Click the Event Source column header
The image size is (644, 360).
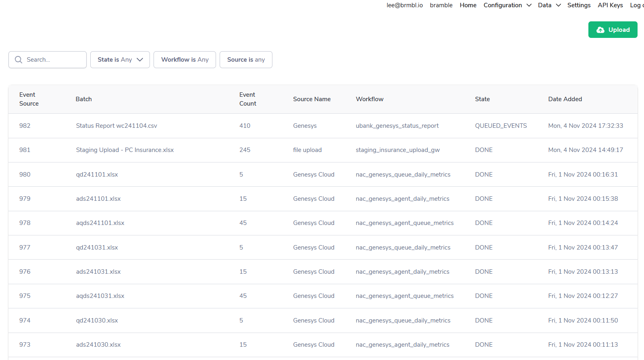pyautogui.click(x=29, y=99)
